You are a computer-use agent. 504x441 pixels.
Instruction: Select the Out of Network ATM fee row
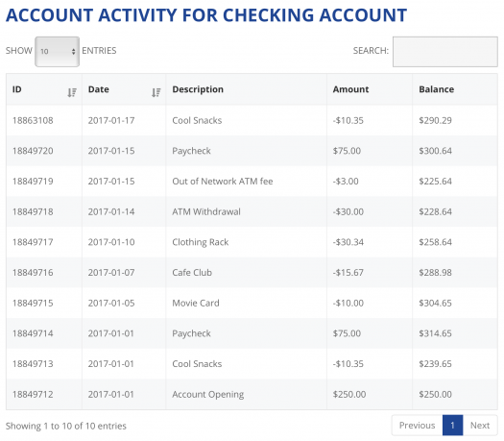252,182
